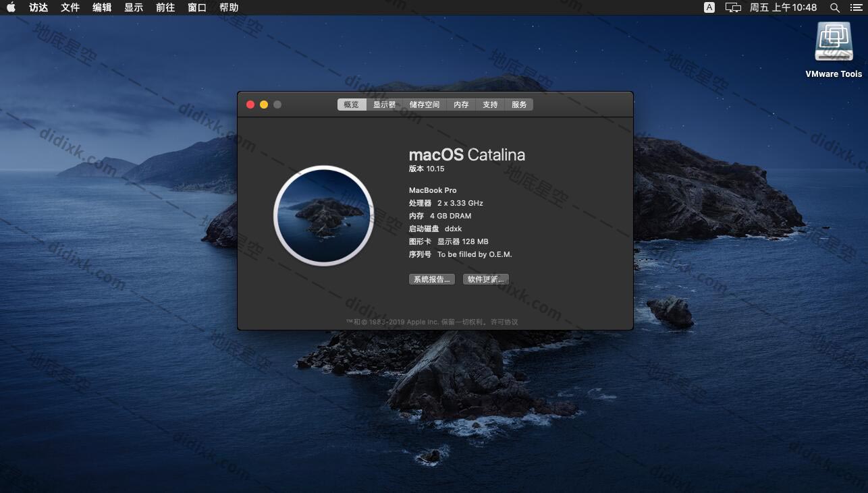
Task: Open the 许可协议 link
Action: point(504,322)
